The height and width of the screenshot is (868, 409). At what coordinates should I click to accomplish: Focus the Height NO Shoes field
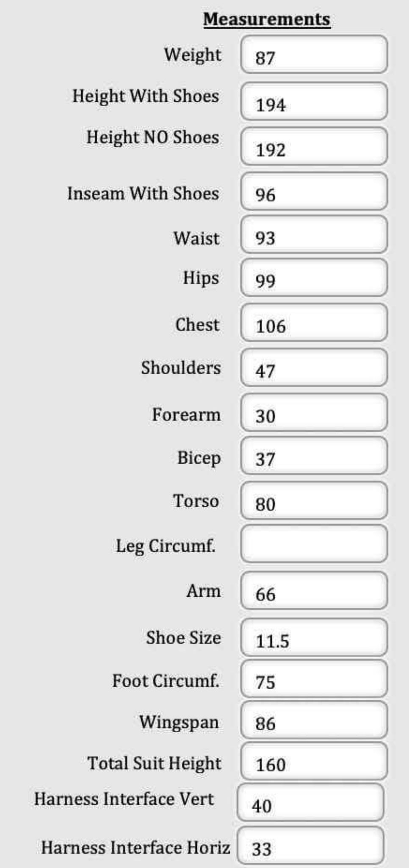(314, 146)
